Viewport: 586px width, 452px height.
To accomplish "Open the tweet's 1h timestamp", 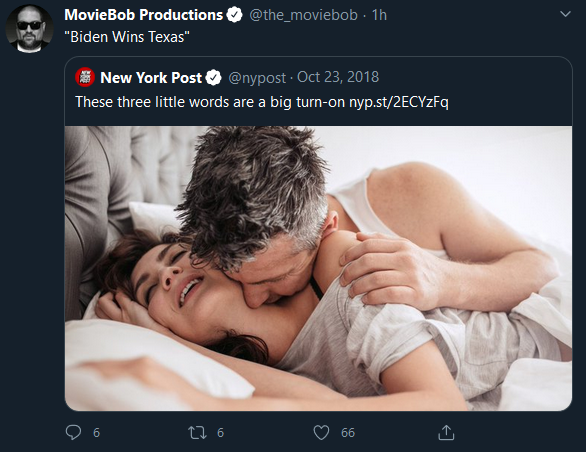I will (379, 15).
